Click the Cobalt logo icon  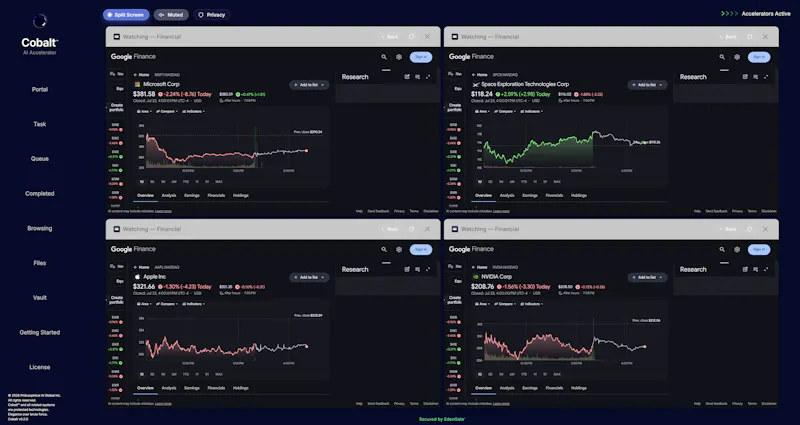pyautogui.click(x=40, y=21)
